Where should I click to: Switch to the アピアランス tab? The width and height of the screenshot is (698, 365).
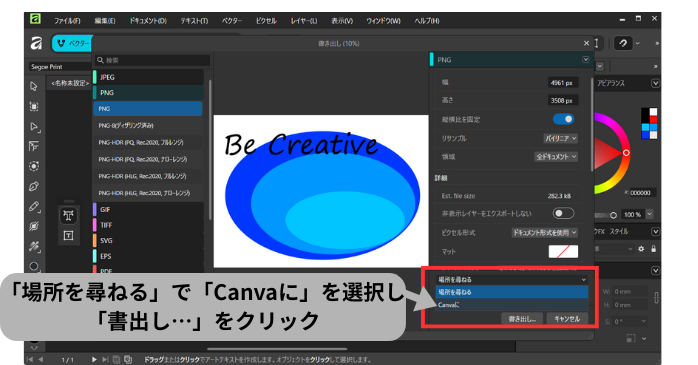611,83
